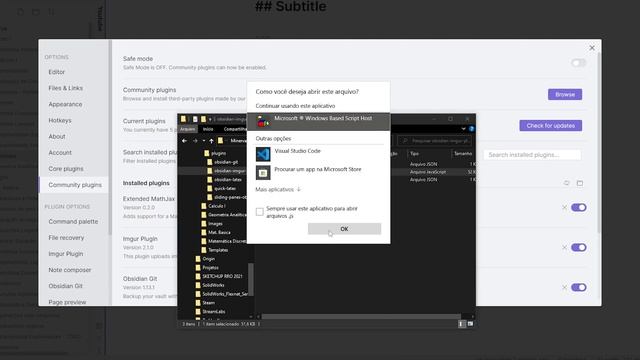Click the Visual Studio Code icon in dialog
Image resolution: width=640 pixels, height=360 pixels.
263,154
